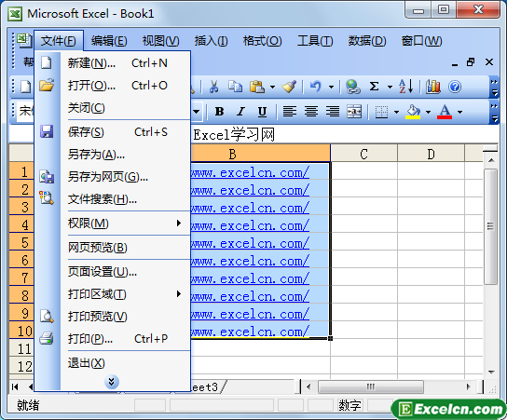This screenshot has width=507, height=420.
Task: Click the Save floppy disk icon in menu
Action: tap(47, 131)
